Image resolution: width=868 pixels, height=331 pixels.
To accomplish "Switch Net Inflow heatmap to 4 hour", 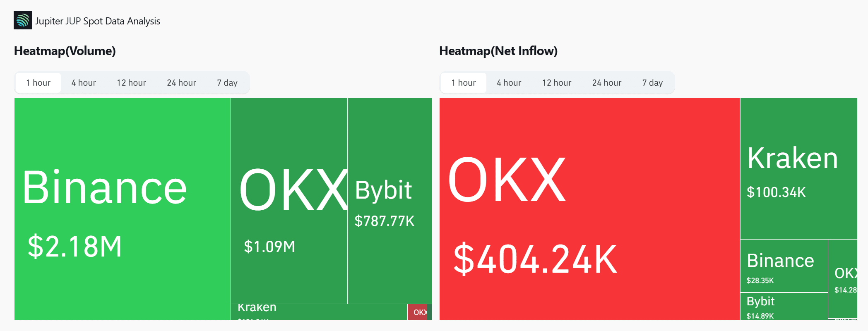I will (x=509, y=83).
